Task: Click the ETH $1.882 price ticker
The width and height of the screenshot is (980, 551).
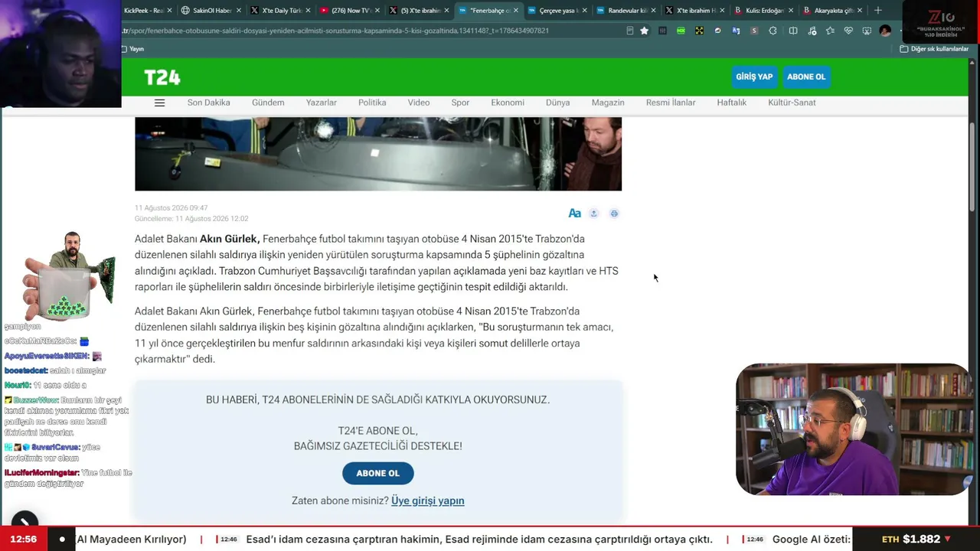Action: point(916,539)
